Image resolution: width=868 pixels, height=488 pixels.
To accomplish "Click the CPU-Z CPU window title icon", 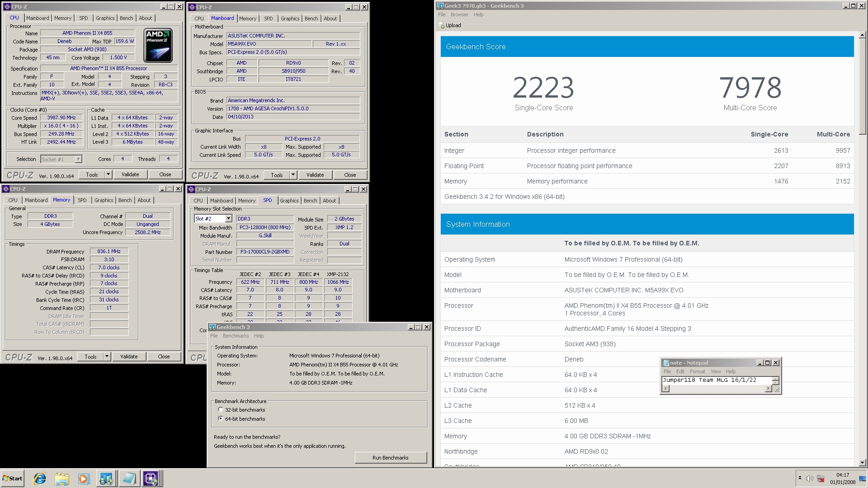I will click(6, 7).
